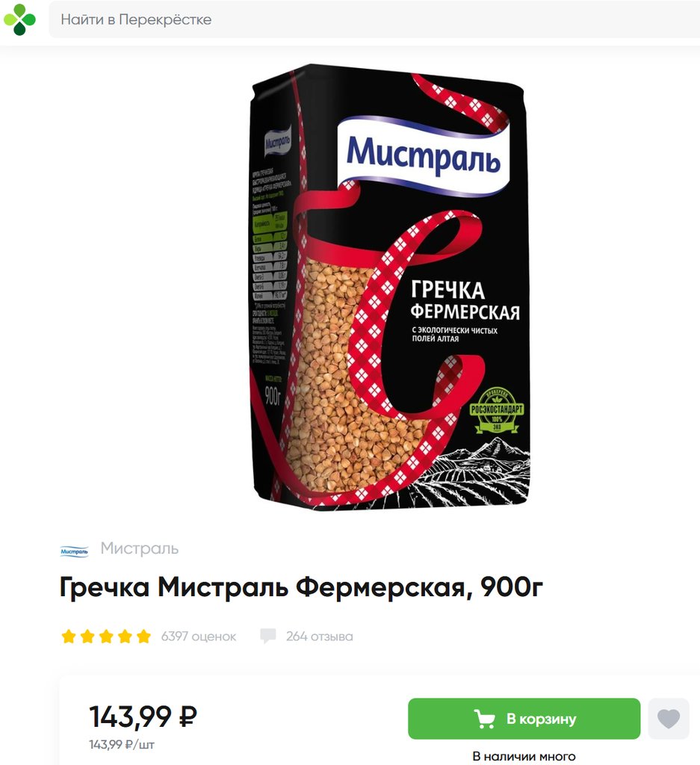
Task: Click the shopping cart icon in button
Action: pyautogui.click(x=484, y=719)
